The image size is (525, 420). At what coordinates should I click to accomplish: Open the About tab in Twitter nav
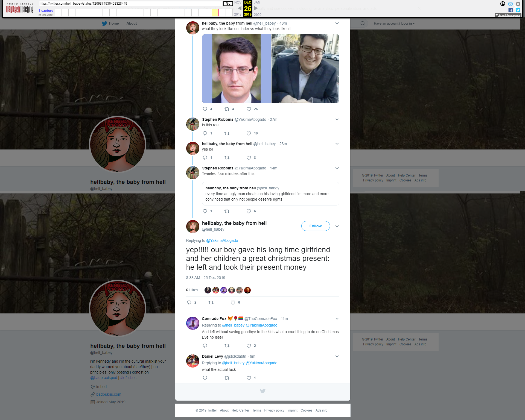pyautogui.click(x=132, y=24)
